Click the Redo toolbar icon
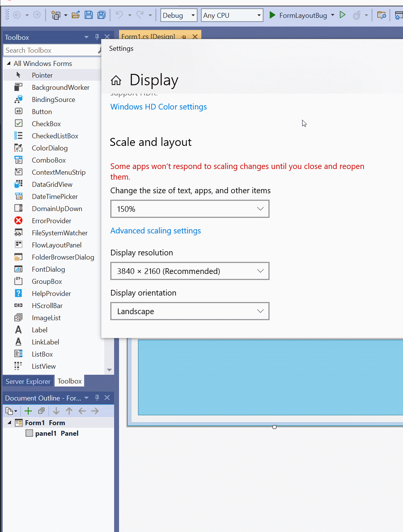Image resolution: width=403 pixels, height=532 pixels. click(140, 14)
